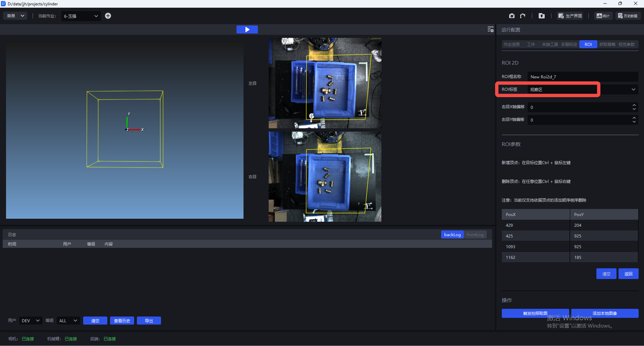The width and height of the screenshot is (644, 346).
Task: Click the ROI框名称 input field
Action: [583, 77]
